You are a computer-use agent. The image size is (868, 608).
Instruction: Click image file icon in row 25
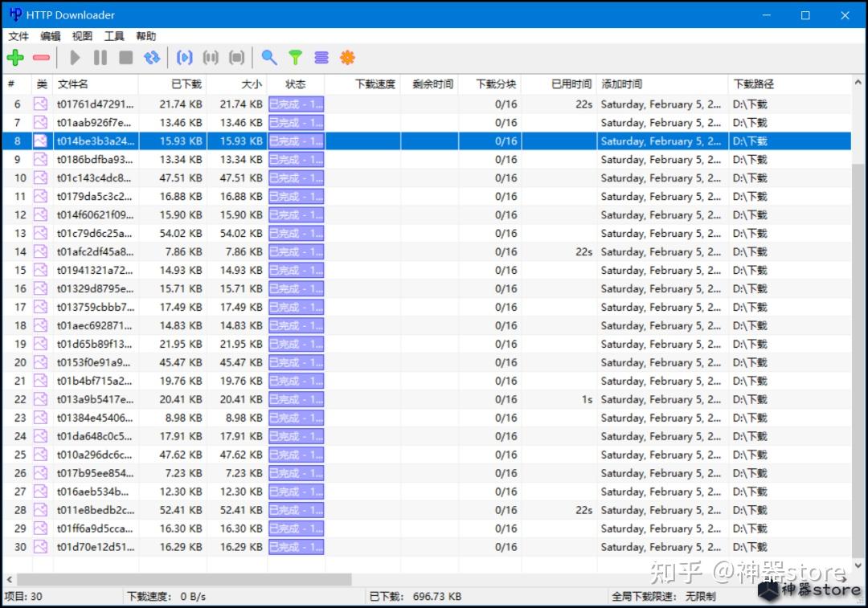pyautogui.click(x=40, y=455)
